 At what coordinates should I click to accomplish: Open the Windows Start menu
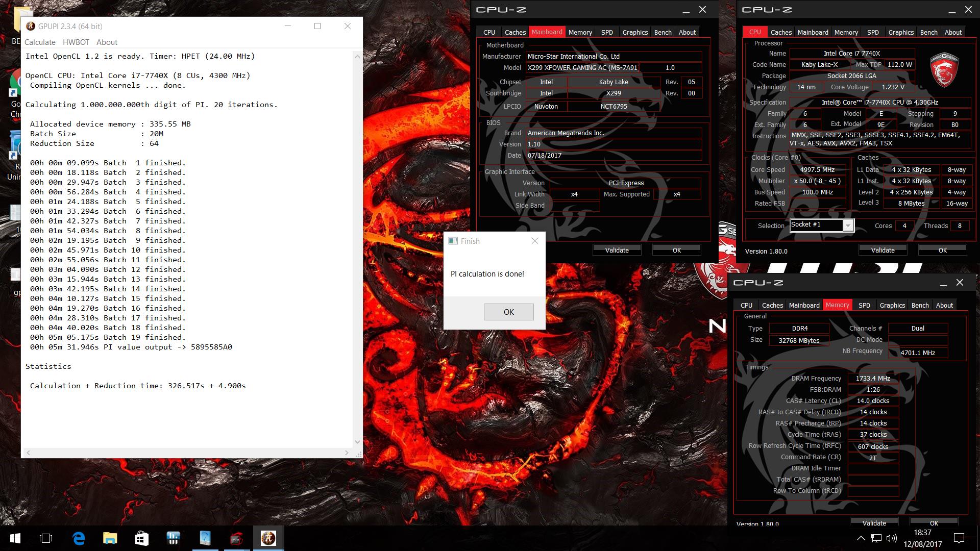pos(15,538)
